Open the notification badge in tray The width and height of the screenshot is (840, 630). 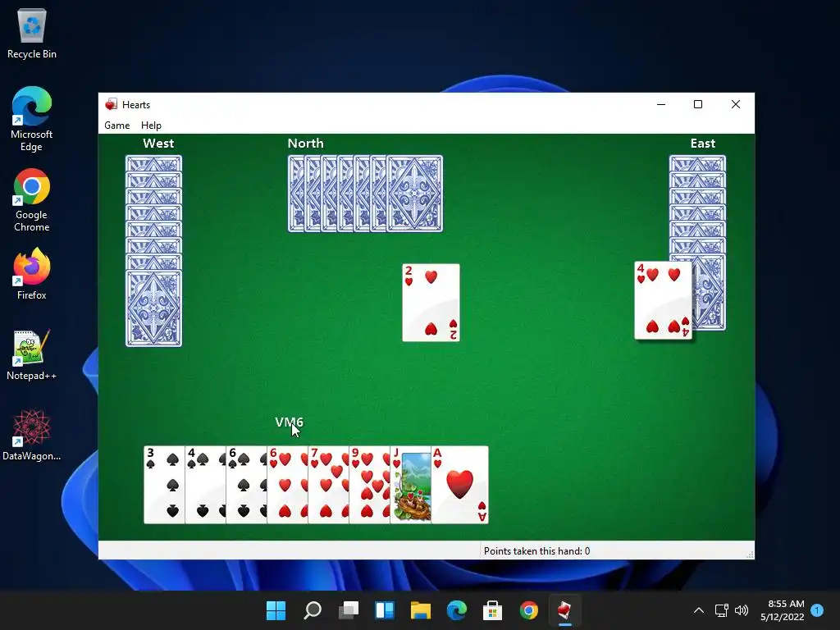[x=817, y=610]
